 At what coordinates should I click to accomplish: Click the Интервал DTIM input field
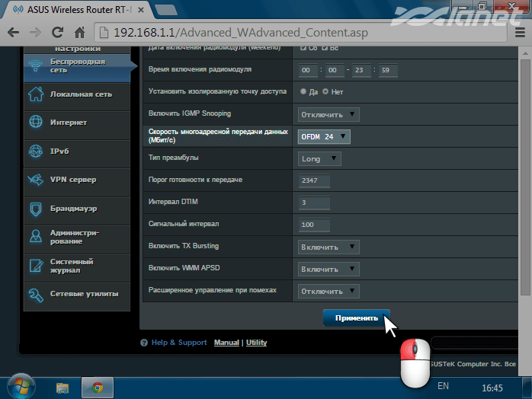(314, 203)
